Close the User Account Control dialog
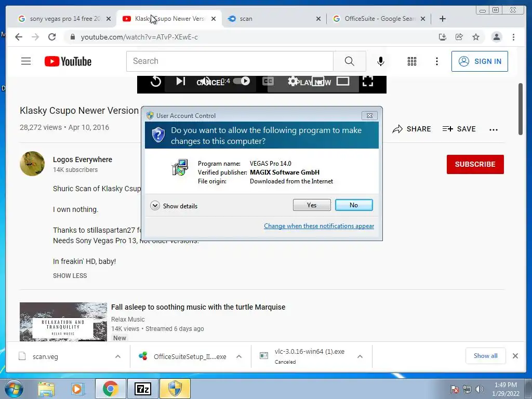The image size is (532, 399). click(369, 116)
